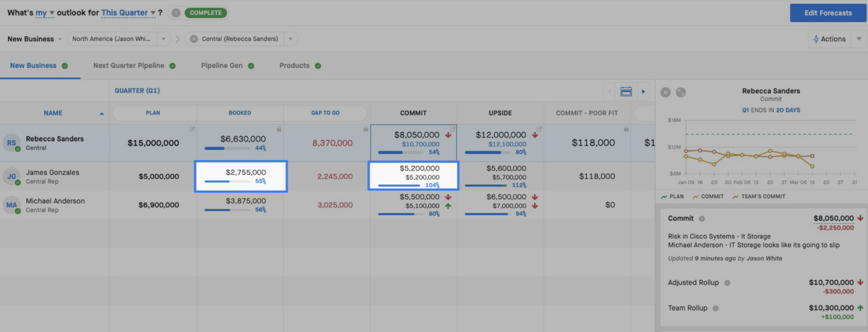The height and width of the screenshot is (332, 868).
Task: Open the Pipeline Gen tab
Action: click(227, 66)
